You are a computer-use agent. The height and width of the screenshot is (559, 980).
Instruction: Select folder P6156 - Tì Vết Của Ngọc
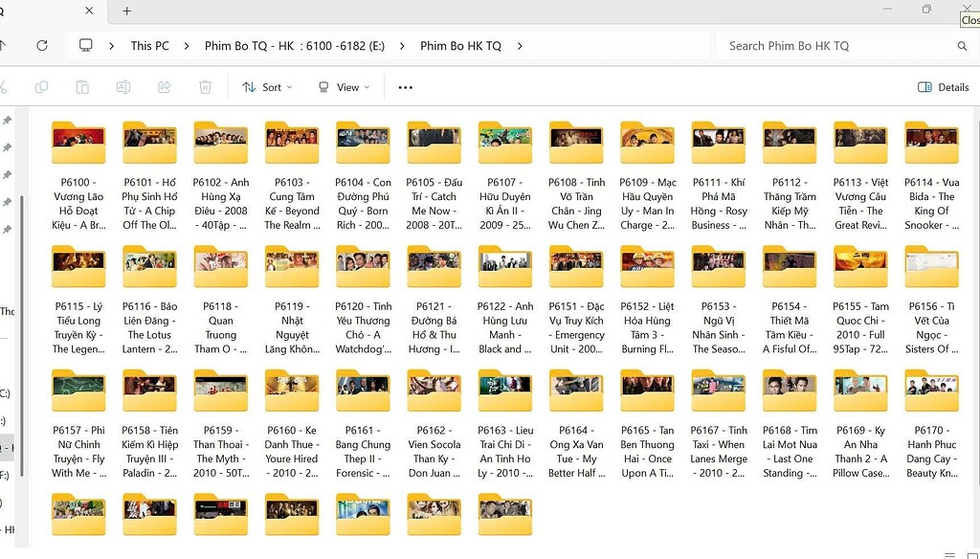[x=932, y=301]
